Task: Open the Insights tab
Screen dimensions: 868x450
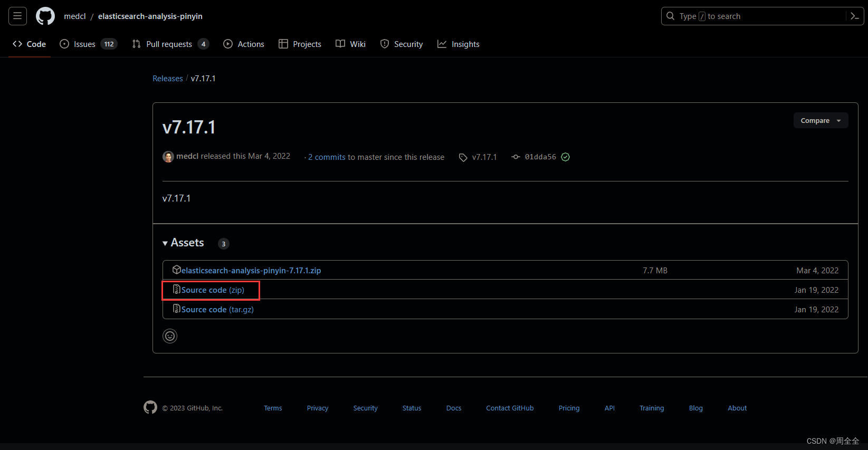Action: click(459, 44)
